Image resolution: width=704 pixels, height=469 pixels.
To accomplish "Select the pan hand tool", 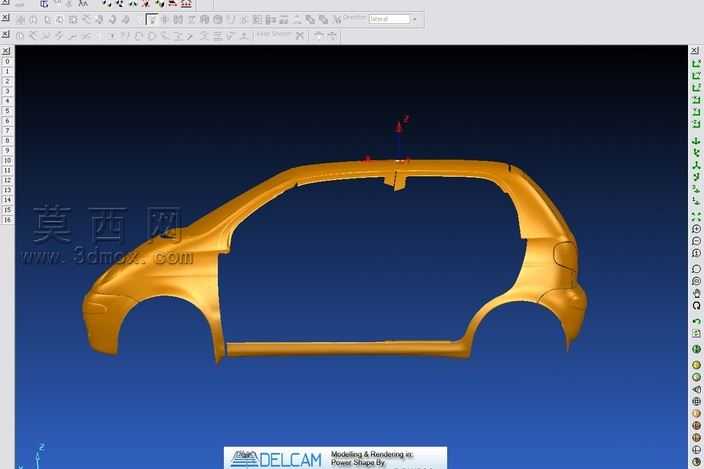I will pos(696,293).
